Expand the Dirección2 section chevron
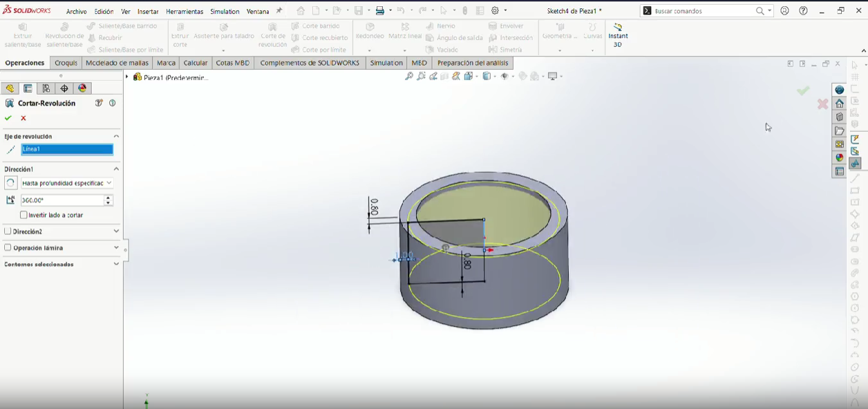The image size is (868, 409). [x=116, y=231]
